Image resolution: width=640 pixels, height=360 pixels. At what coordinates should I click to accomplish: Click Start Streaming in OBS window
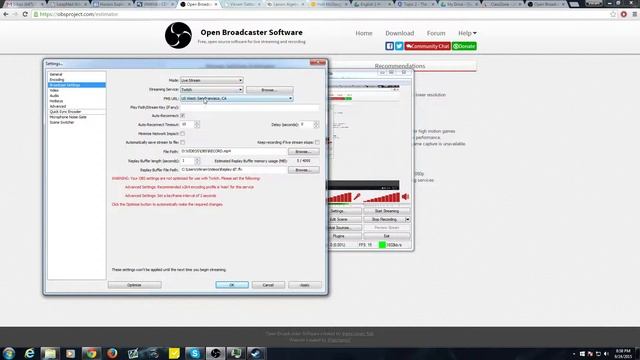pos(387,211)
